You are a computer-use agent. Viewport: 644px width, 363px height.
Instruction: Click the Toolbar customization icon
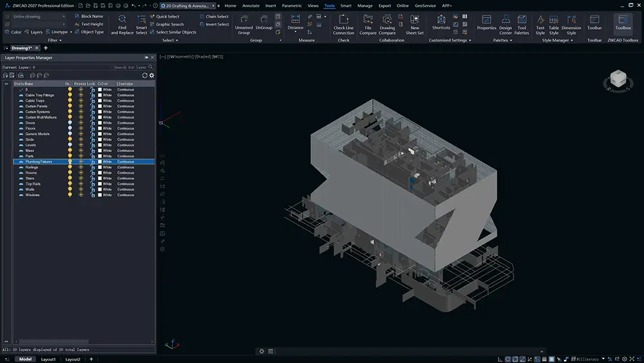pyautogui.click(x=594, y=22)
